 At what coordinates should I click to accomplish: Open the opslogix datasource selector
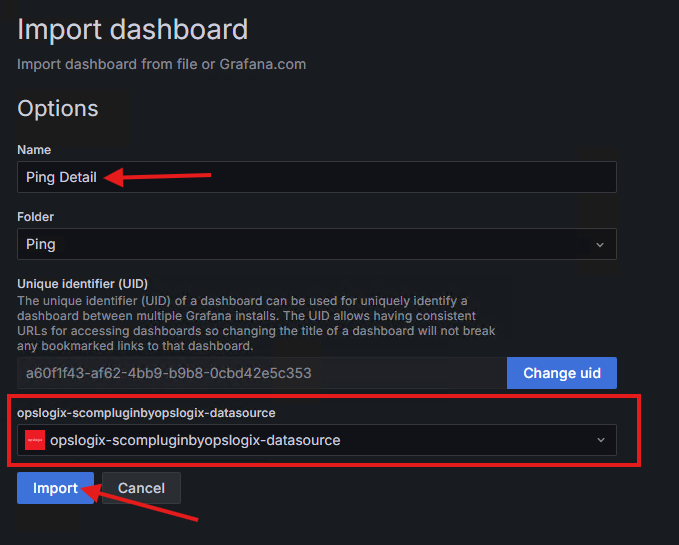click(x=316, y=440)
